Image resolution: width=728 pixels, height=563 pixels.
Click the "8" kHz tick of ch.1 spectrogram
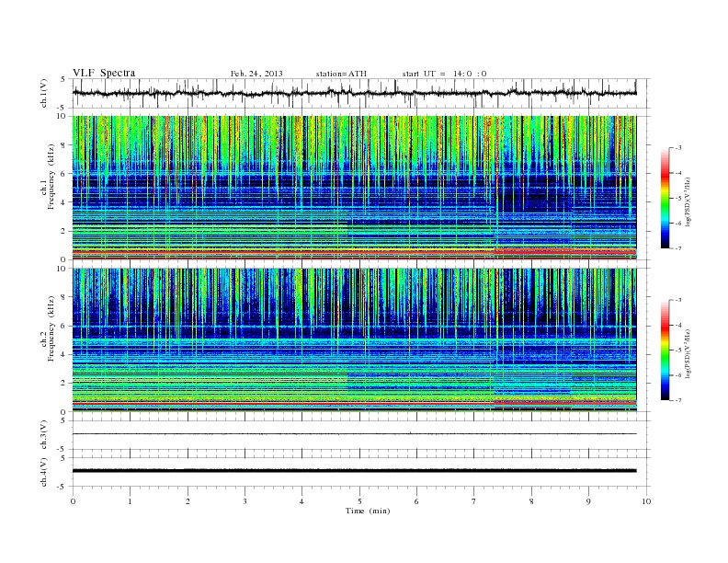64,145
